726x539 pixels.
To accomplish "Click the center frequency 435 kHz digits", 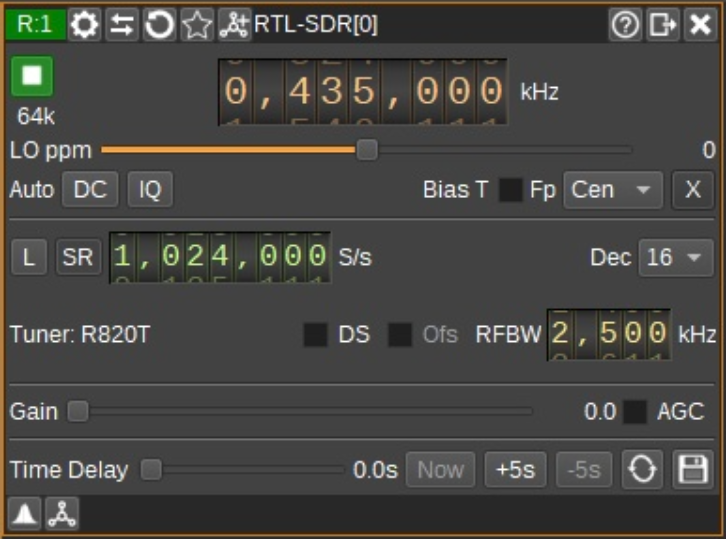I will click(x=363, y=92).
